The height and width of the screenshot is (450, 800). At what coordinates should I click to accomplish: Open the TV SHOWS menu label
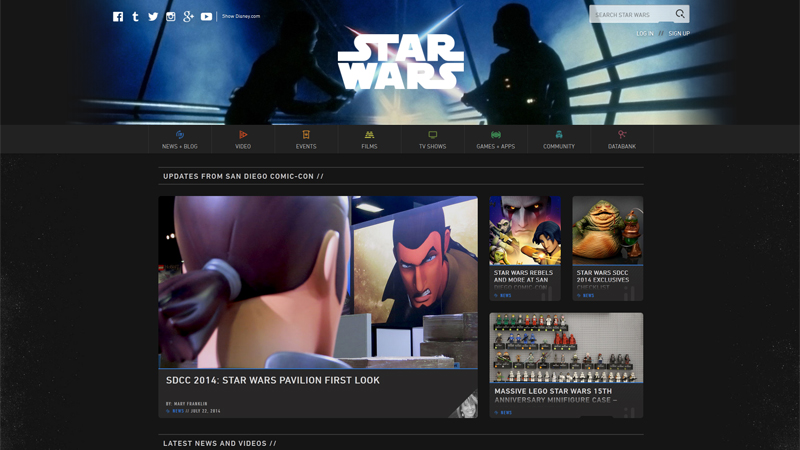[x=433, y=146]
